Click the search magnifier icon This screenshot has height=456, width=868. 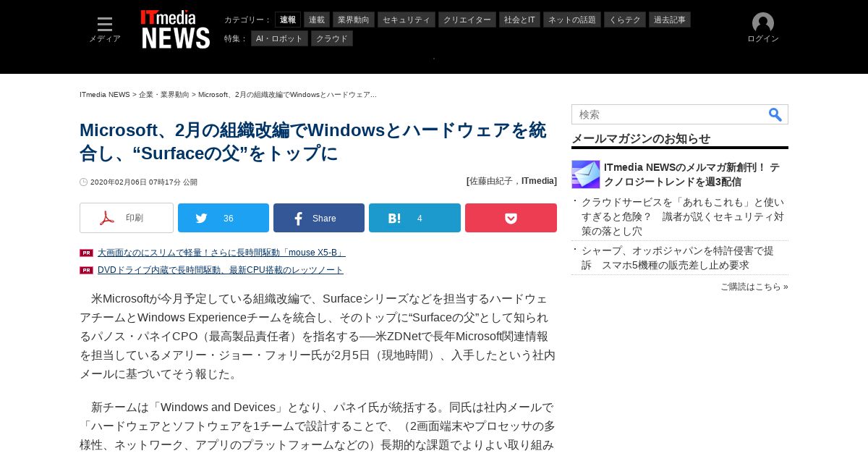tap(775, 114)
